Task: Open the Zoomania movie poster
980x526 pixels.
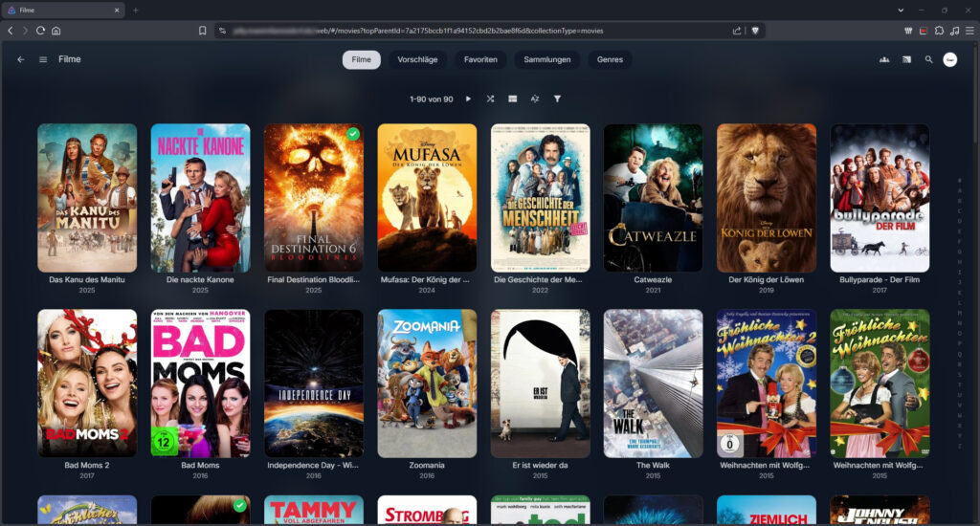Action: pyautogui.click(x=427, y=383)
